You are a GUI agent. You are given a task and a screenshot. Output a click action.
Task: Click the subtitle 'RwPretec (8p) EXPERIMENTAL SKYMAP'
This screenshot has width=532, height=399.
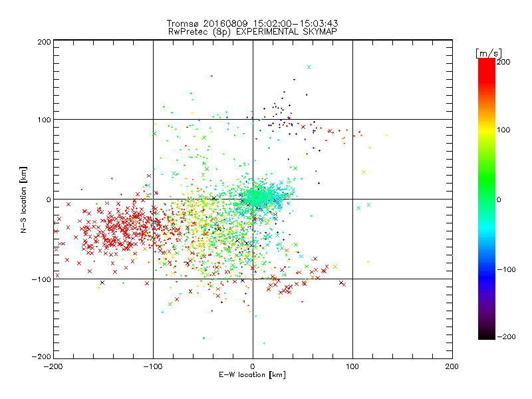253,32
